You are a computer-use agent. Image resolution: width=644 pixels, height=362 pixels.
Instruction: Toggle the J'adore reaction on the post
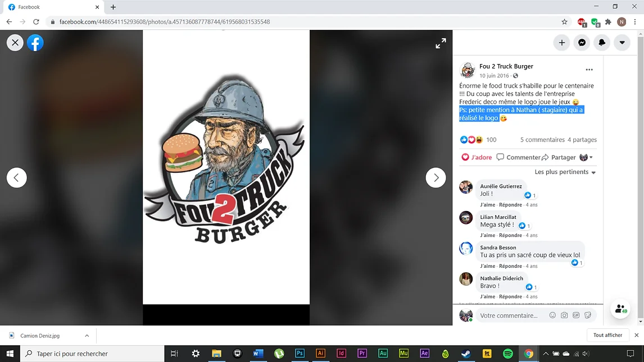click(x=477, y=157)
